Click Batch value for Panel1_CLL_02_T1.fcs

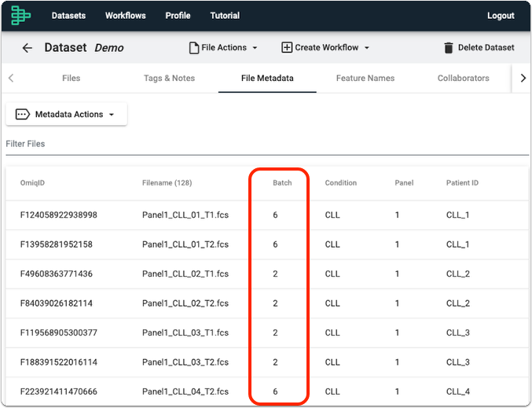(x=275, y=274)
